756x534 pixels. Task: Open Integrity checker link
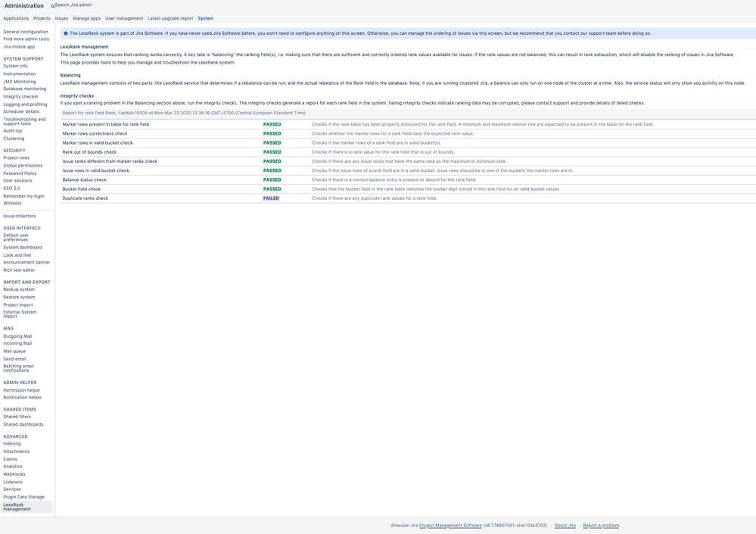tap(20, 96)
